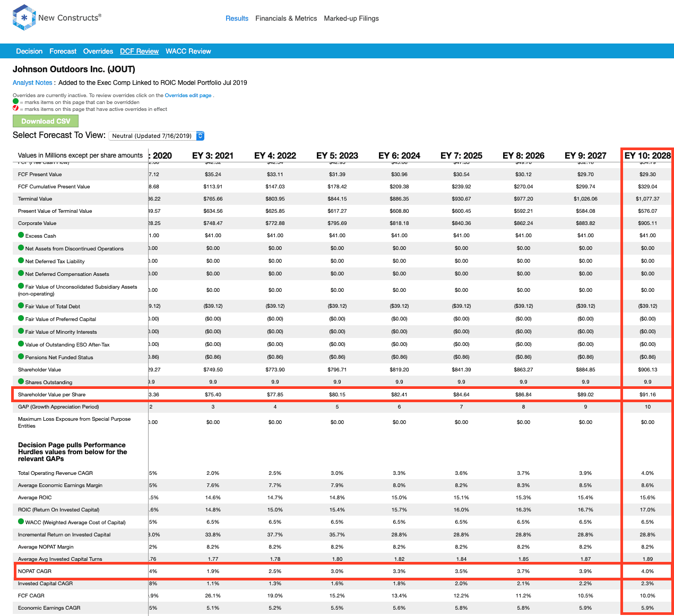Click the NOPAT CAGR row label
The width and height of the screenshot is (674, 616).
34,571
